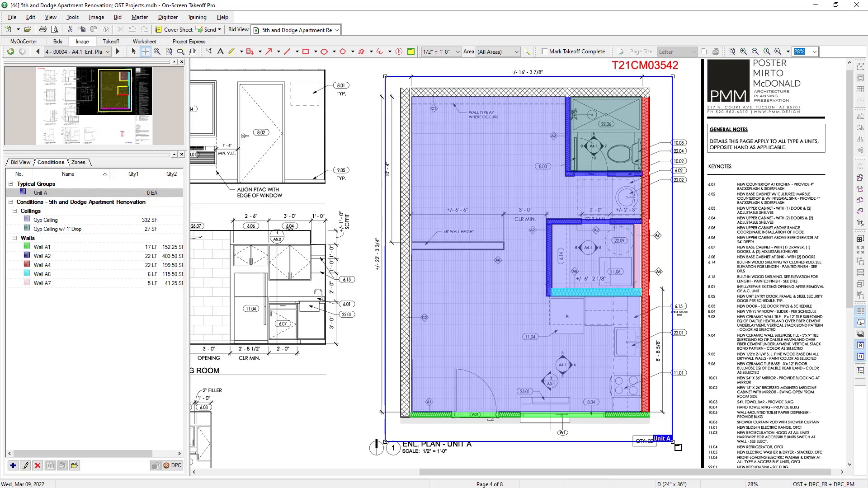Click the delete condition red X icon
868x488 pixels.
click(x=38, y=465)
